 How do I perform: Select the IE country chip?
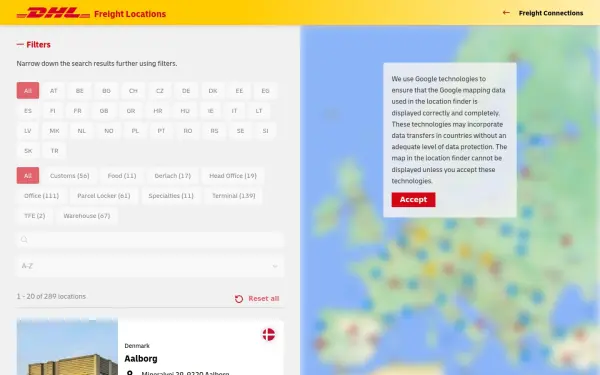210,111
